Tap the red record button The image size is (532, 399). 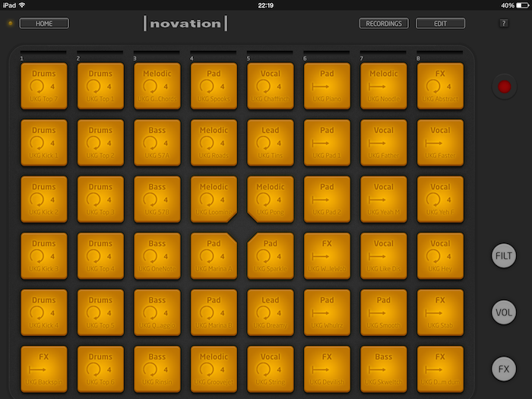point(504,87)
